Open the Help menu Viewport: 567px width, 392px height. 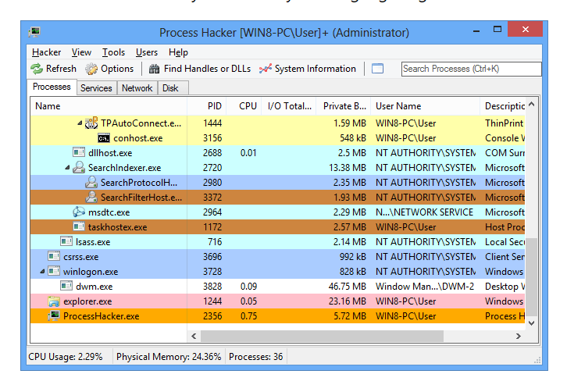(178, 52)
